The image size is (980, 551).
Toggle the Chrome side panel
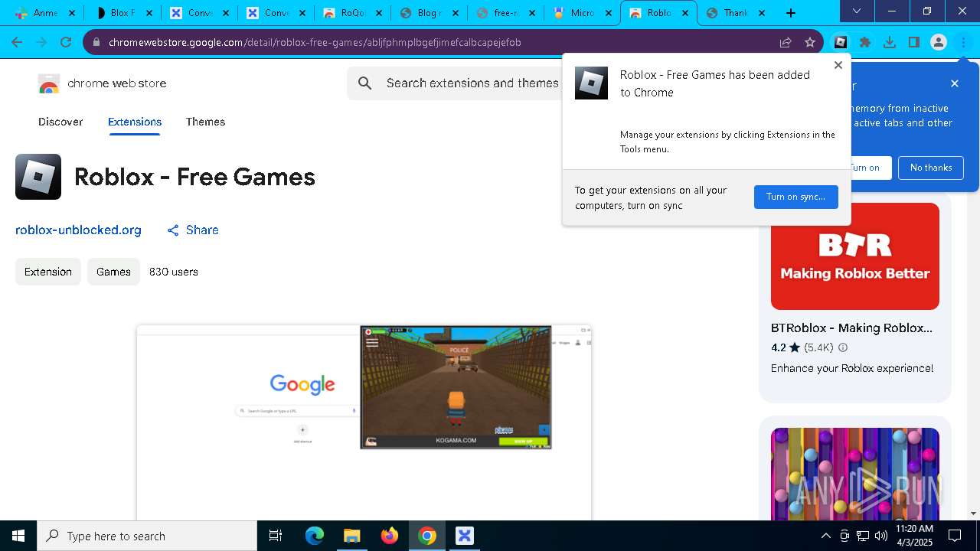pyautogui.click(x=914, y=43)
